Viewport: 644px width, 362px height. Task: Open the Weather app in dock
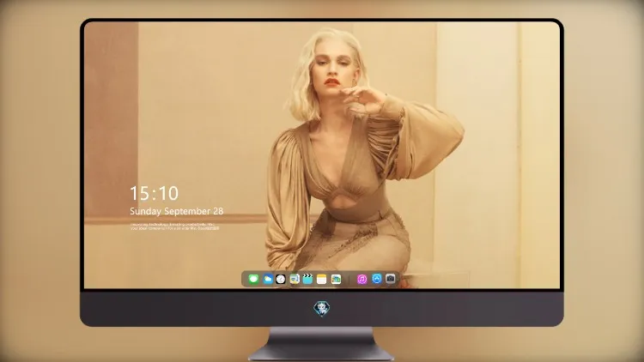(267, 279)
